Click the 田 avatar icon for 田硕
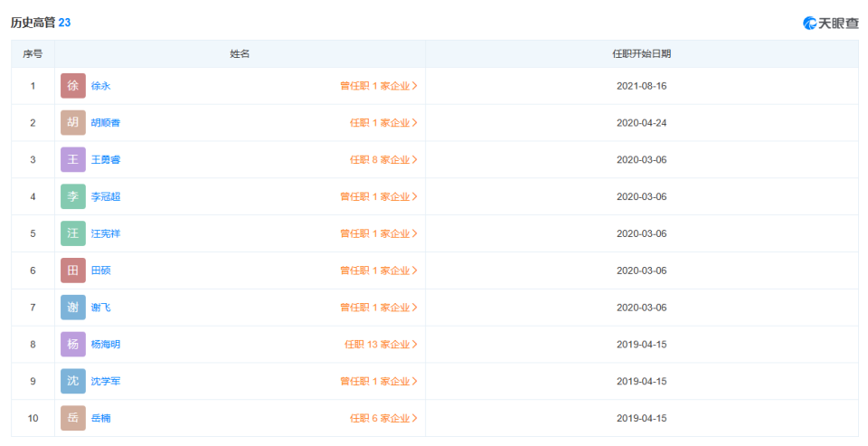This screenshot has width=868, height=446. pyautogui.click(x=73, y=270)
